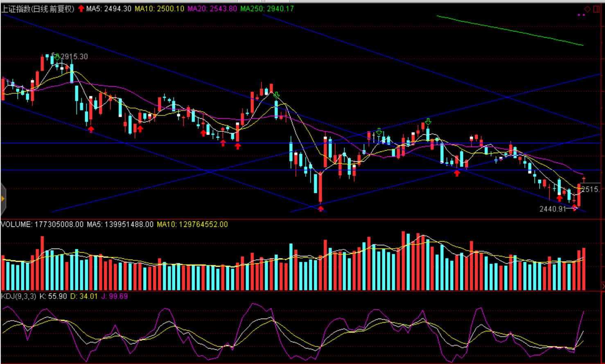This screenshot has height=364, width=605.
Task: Open the KDJ(9,3,3) indicator settings label
Action: 18,296
